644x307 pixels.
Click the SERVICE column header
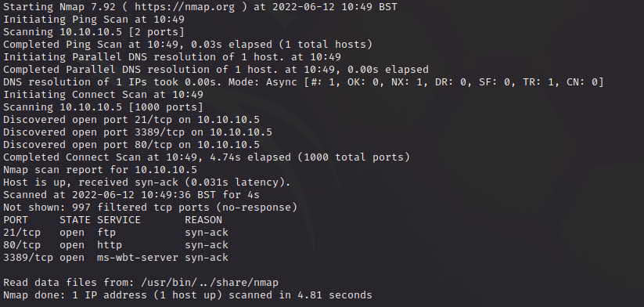(x=119, y=220)
